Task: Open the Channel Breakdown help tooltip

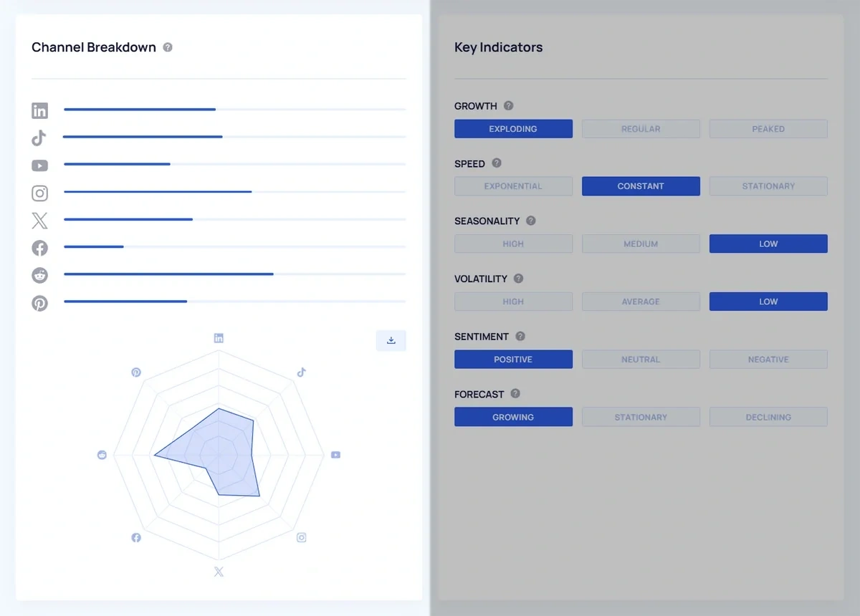Action: tap(168, 47)
